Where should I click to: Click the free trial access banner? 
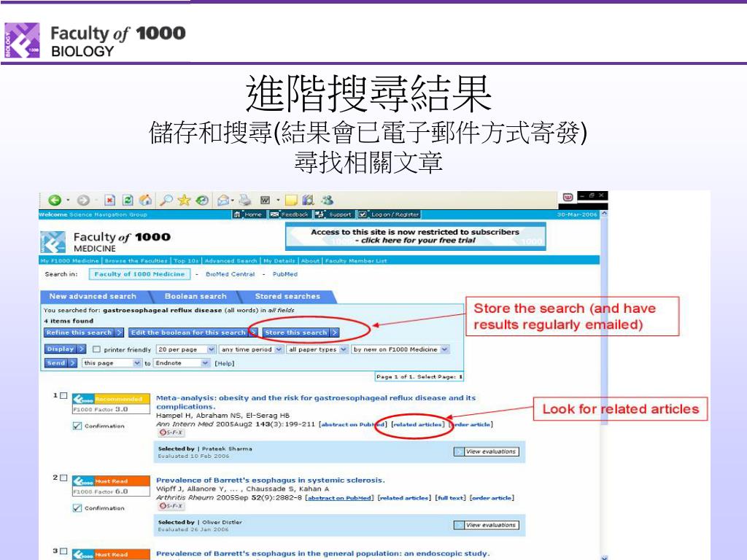415,236
